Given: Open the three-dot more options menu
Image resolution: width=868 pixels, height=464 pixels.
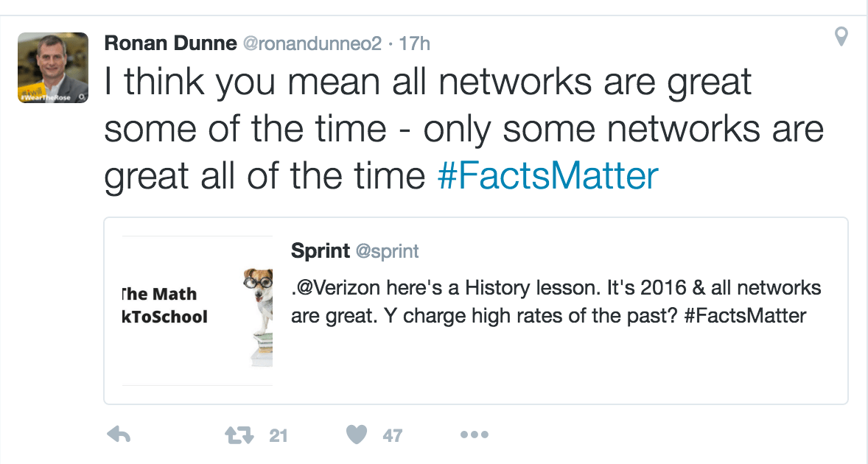Looking at the screenshot, I should pos(474,435).
